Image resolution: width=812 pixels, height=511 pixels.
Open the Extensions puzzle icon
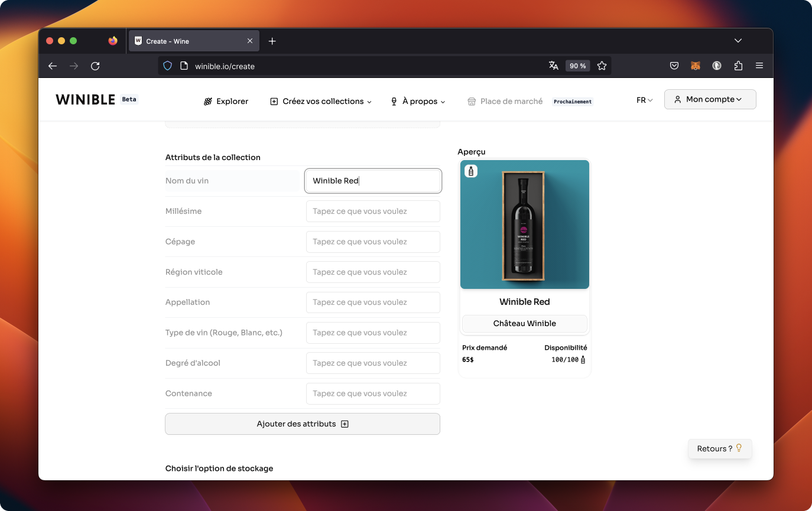[x=738, y=66]
